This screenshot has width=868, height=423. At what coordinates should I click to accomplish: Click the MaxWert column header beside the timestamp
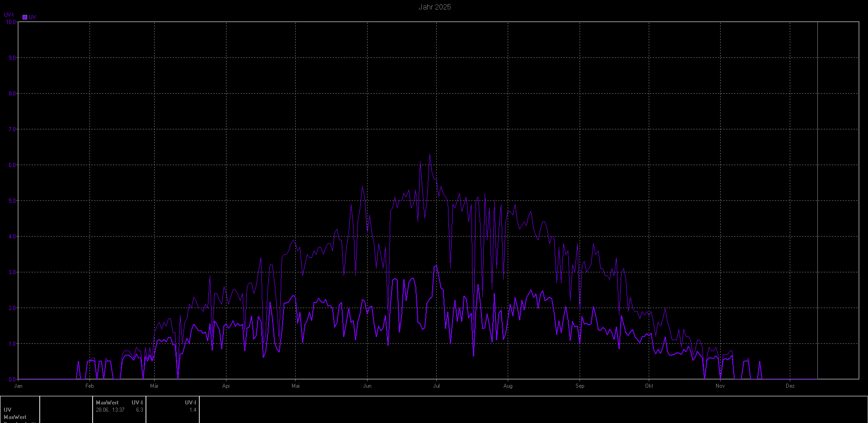click(x=107, y=402)
